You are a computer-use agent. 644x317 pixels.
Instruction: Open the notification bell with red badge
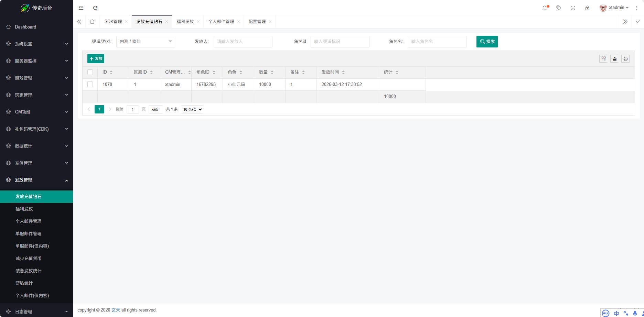545,8
